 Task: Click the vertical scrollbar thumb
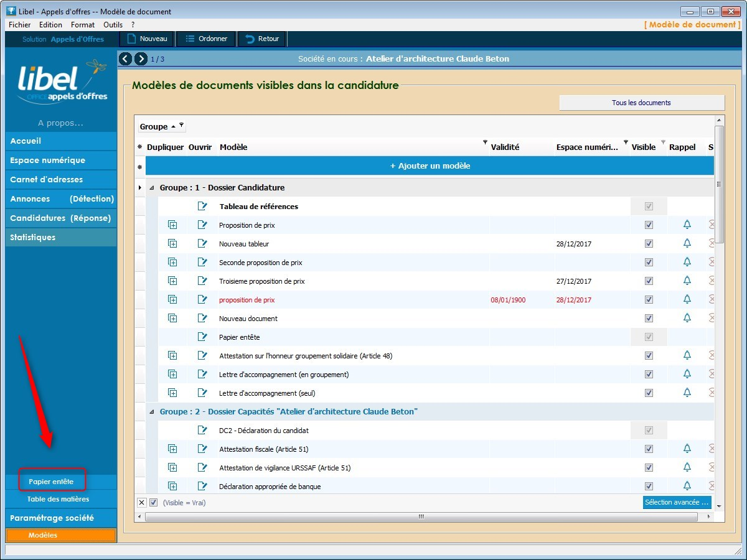tap(719, 184)
